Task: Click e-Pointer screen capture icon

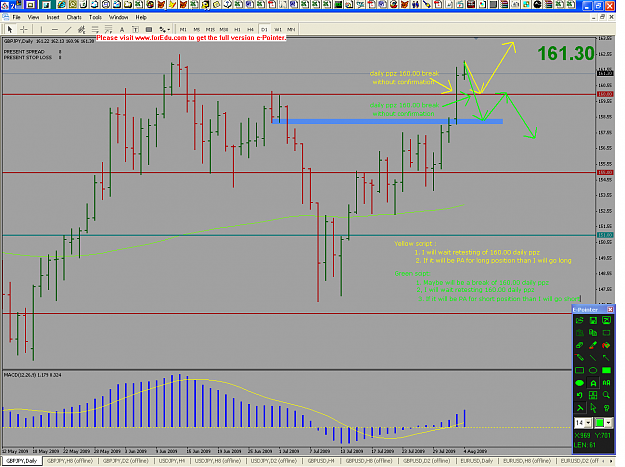Action: [x=606, y=320]
